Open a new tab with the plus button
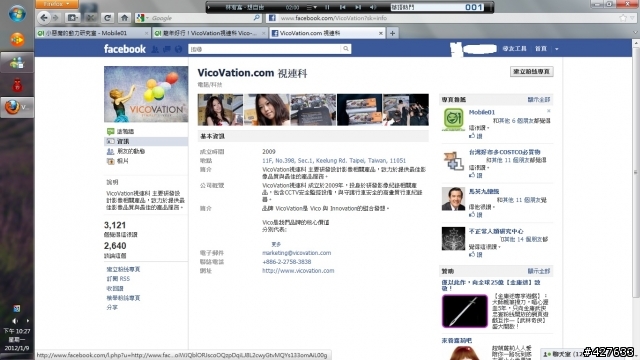This screenshot has width=640, height=360. [392, 33]
